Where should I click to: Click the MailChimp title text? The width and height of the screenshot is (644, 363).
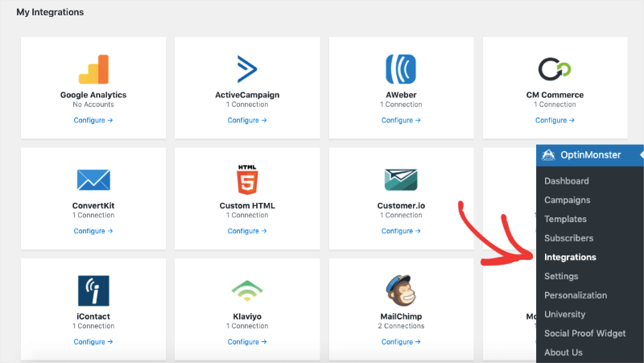pos(401,316)
